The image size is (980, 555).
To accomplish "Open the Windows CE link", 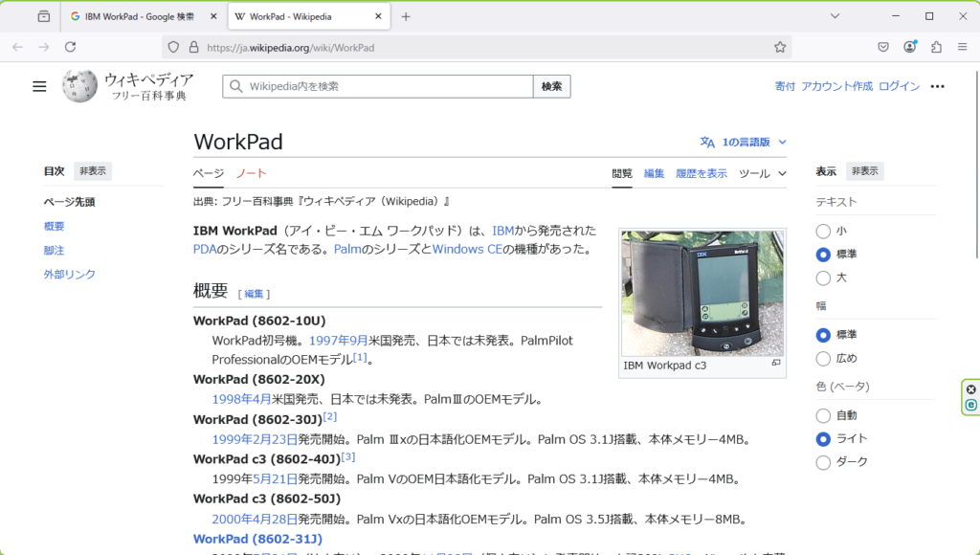I will pyautogui.click(x=467, y=249).
